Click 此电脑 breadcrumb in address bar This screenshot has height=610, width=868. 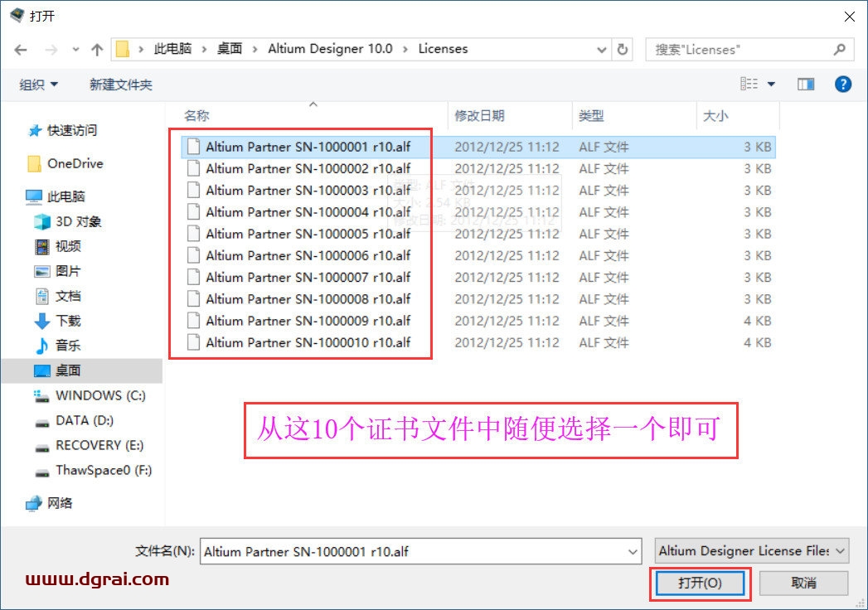click(x=172, y=49)
